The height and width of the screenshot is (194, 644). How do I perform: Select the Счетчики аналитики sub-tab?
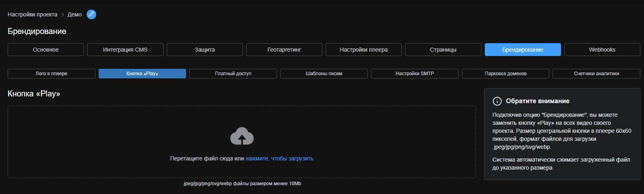point(596,74)
